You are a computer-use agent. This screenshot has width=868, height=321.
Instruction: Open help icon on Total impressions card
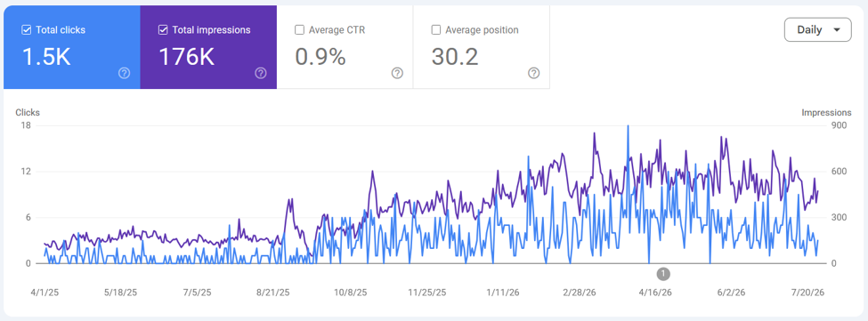pyautogui.click(x=261, y=73)
